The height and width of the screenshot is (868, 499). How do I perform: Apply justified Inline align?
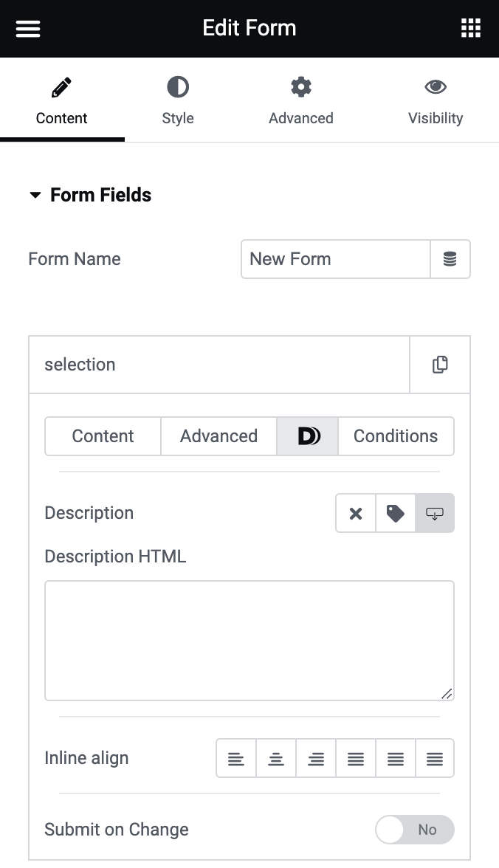(x=356, y=758)
